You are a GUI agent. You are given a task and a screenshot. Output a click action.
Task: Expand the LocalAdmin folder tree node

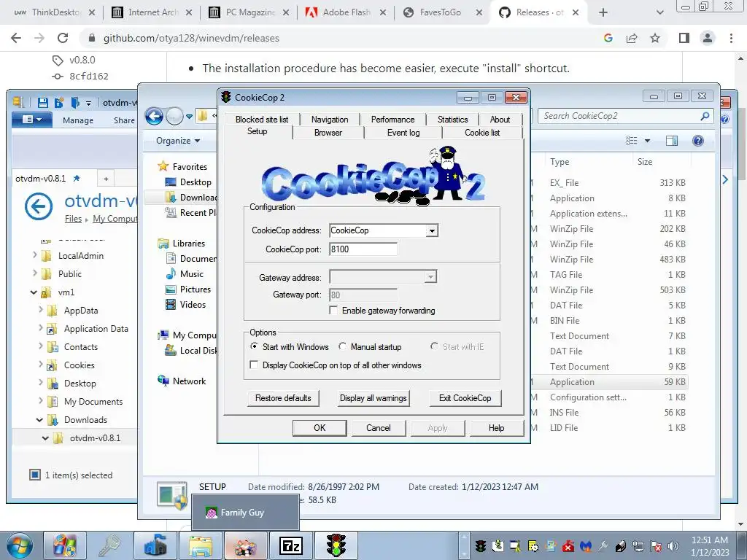click(35, 255)
